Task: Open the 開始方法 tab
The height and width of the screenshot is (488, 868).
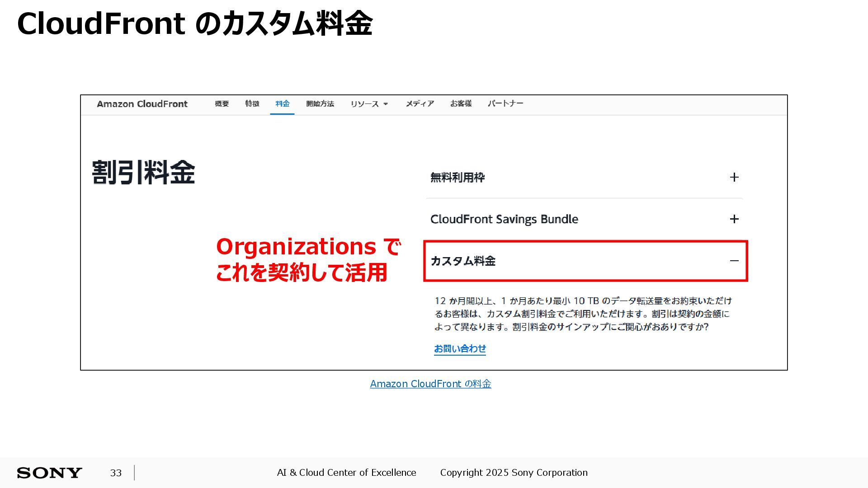Action: point(320,104)
